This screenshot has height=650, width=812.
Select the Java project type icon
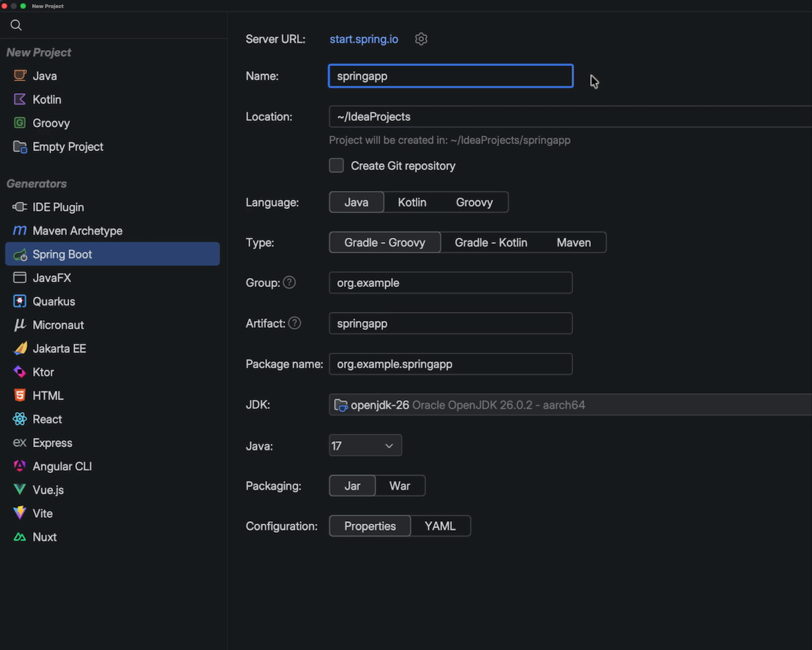[20, 76]
